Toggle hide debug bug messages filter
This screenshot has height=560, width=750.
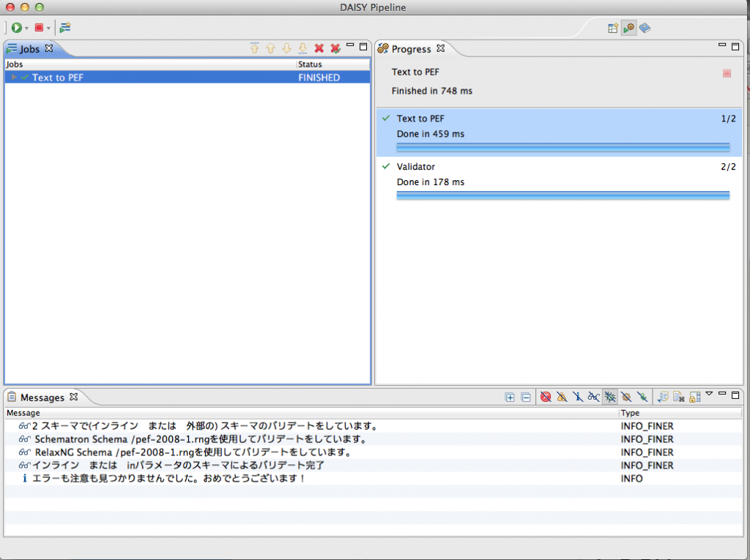coord(610,397)
